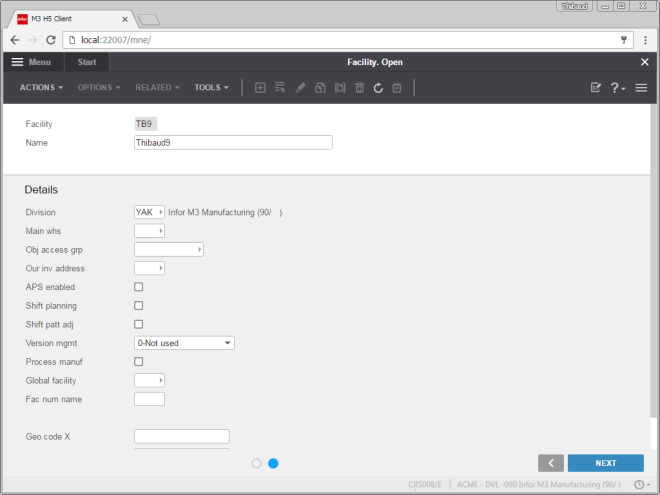The image size is (660, 495).
Task: Click the Name input field
Action: (x=232, y=143)
